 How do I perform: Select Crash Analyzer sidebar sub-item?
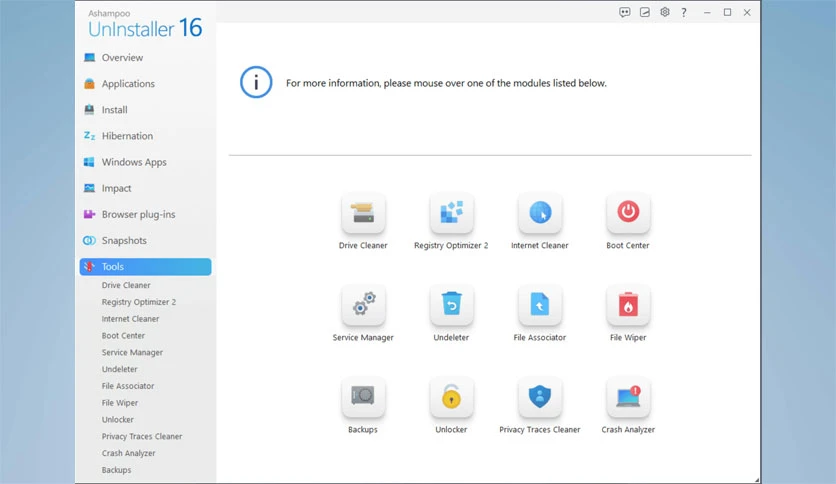[128, 453]
